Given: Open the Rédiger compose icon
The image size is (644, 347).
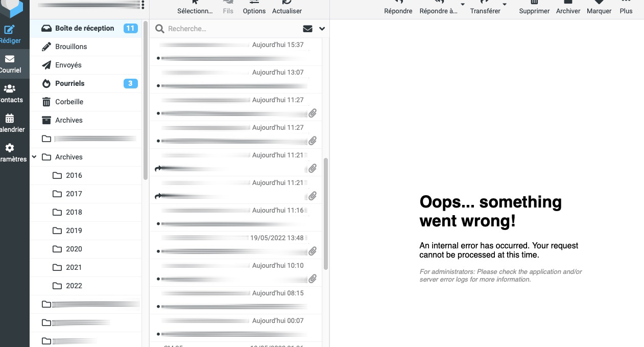Looking at the screenshot, I should point(10,34).
